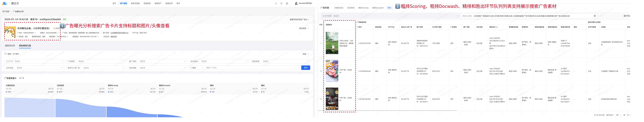The width and height of the screenshot is (644, 122).
Task: Open the 广告类型 filter dropdown
Action: click(96, 61)
